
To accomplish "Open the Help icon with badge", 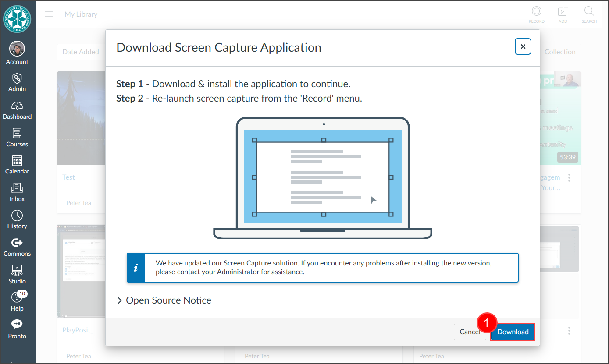I will [x=17, y=298].
